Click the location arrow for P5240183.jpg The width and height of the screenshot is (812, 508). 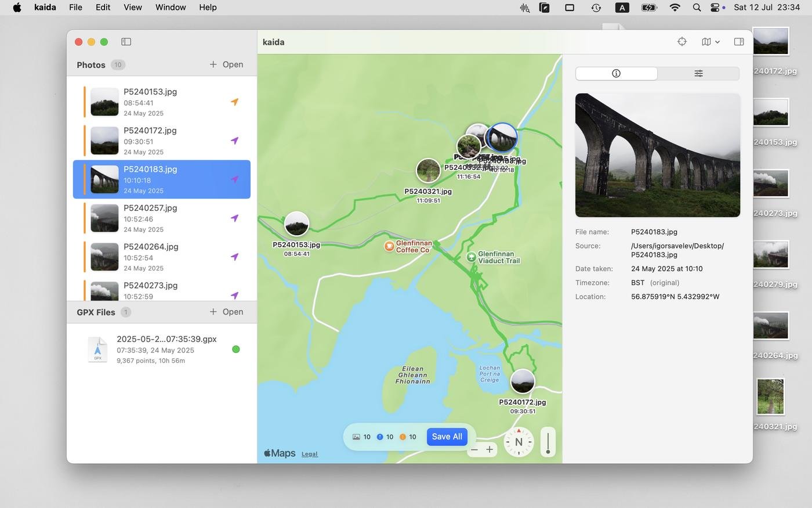coord(234,179)
